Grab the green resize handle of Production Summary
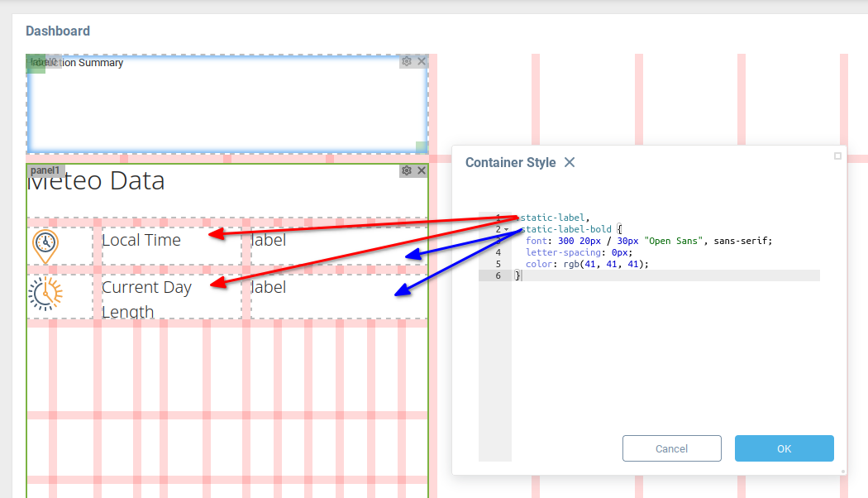 (x=421, y=147)
